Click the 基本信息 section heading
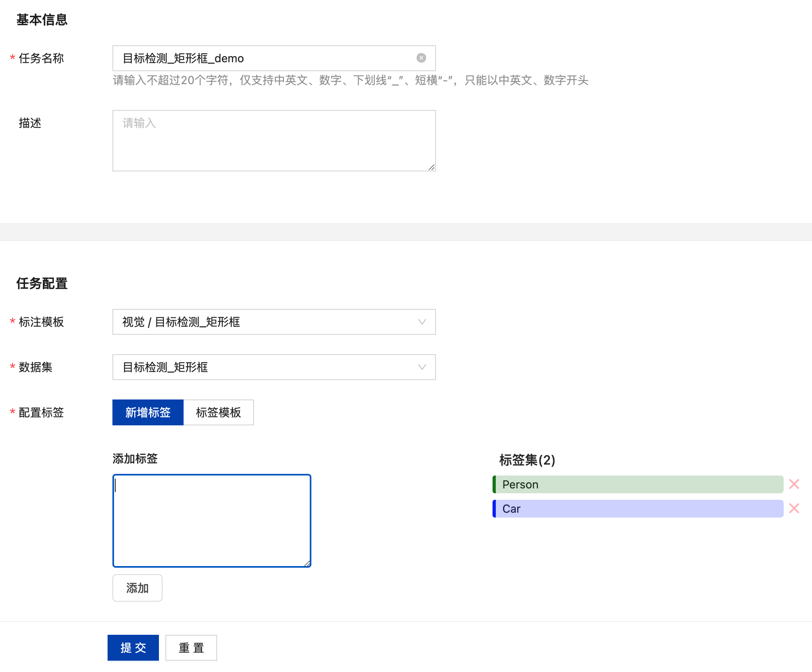Image resolution: width=812 pixels, height=672 pixels. (42, 19)
